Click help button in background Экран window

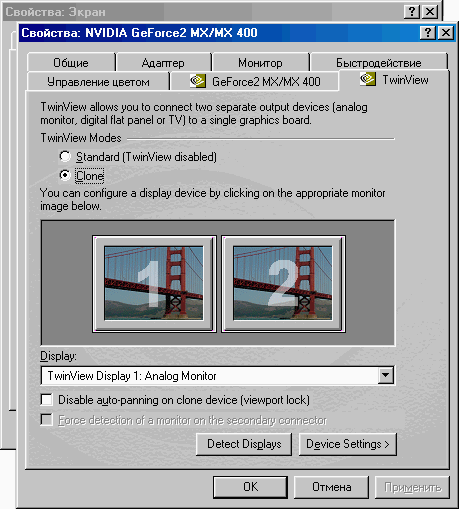[x=412, y=12]
